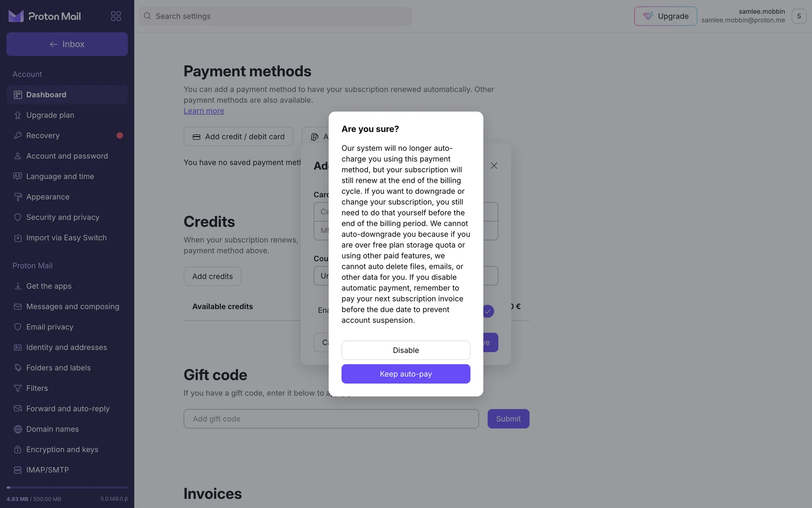Open the Learn more link
Image resolution: width=812 pixels, height=508 pixels.
coord(203,111)
